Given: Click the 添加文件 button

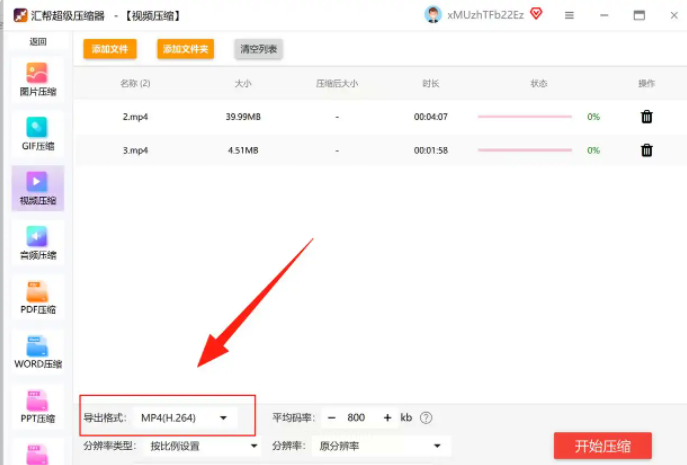Looking at the screenshot, I should tap(110, 49).
